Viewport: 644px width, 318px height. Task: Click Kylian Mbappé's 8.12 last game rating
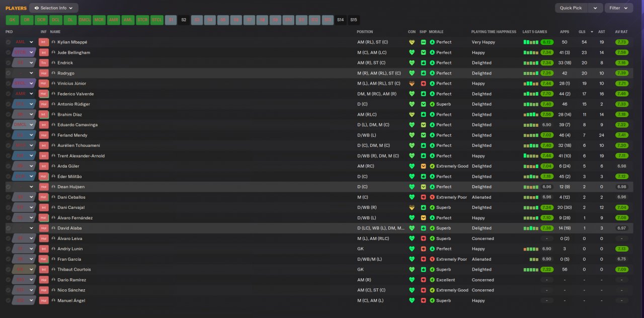pyautogui.click(x=547, y=42)
